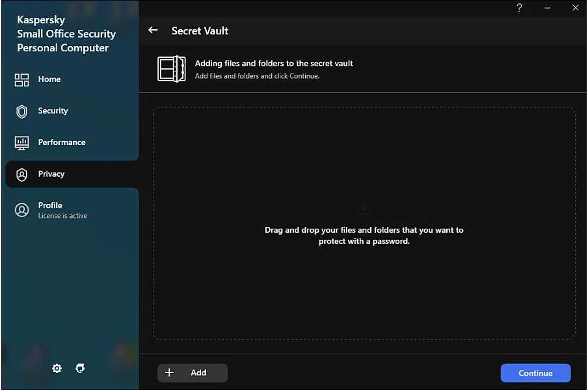Click the Add button
Viewport: 588px width, 390px height.
(x=193, y=372)
